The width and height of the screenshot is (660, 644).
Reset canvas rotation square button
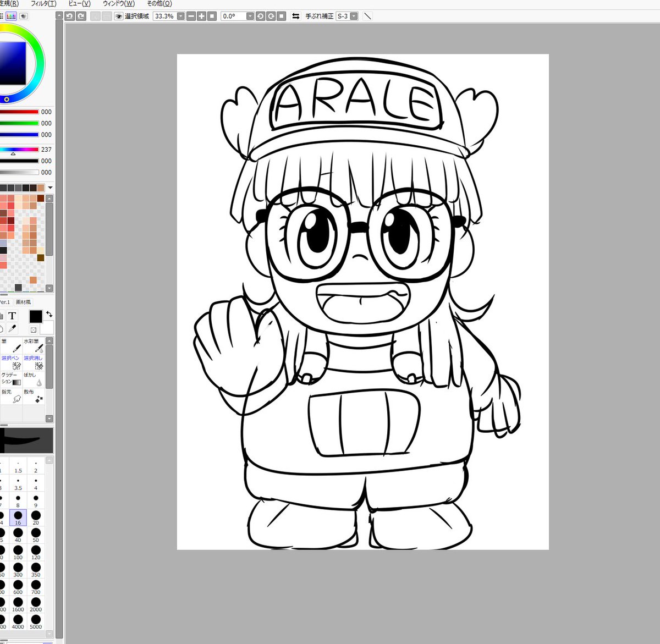282,16
